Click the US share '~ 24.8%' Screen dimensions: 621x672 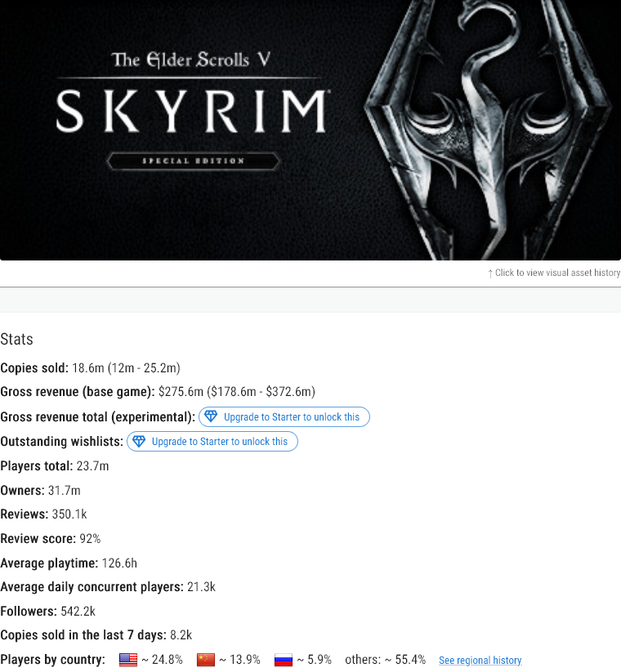[162, 660]
